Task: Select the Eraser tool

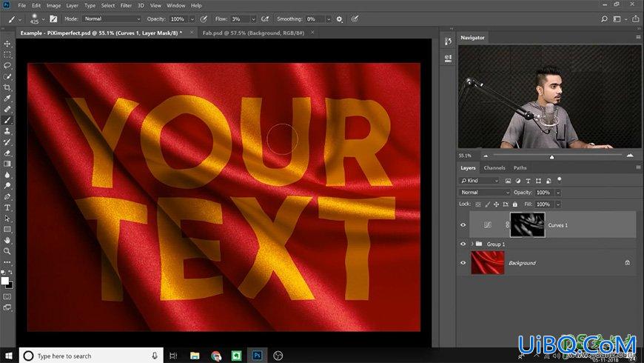Action: click(x=7, y=153)
